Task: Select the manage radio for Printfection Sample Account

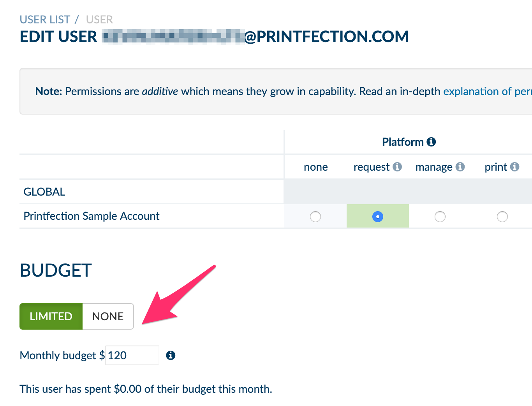Action: (x=440, y=216)
